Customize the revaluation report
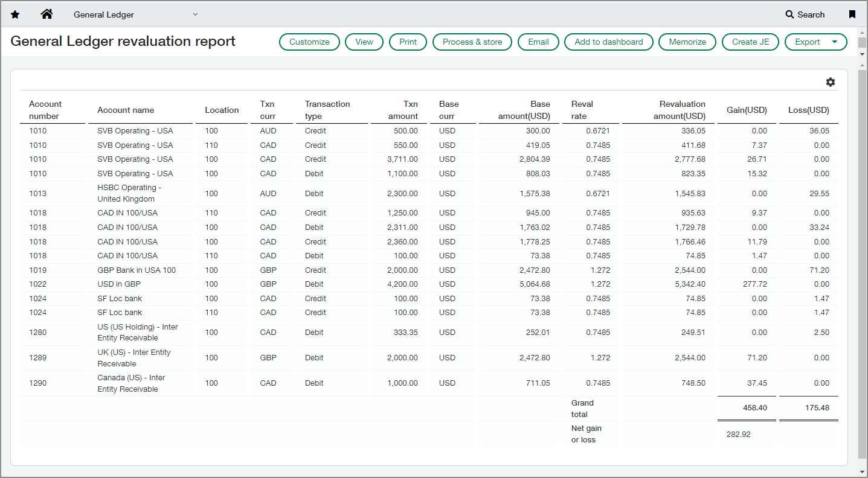 (x=309, y=42)
